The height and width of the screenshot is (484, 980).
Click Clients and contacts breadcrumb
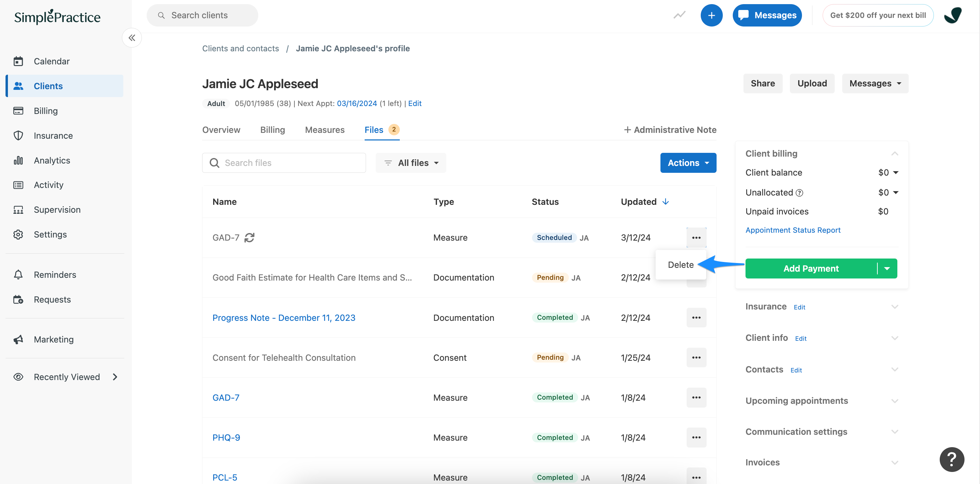click(x=240, y=48)
